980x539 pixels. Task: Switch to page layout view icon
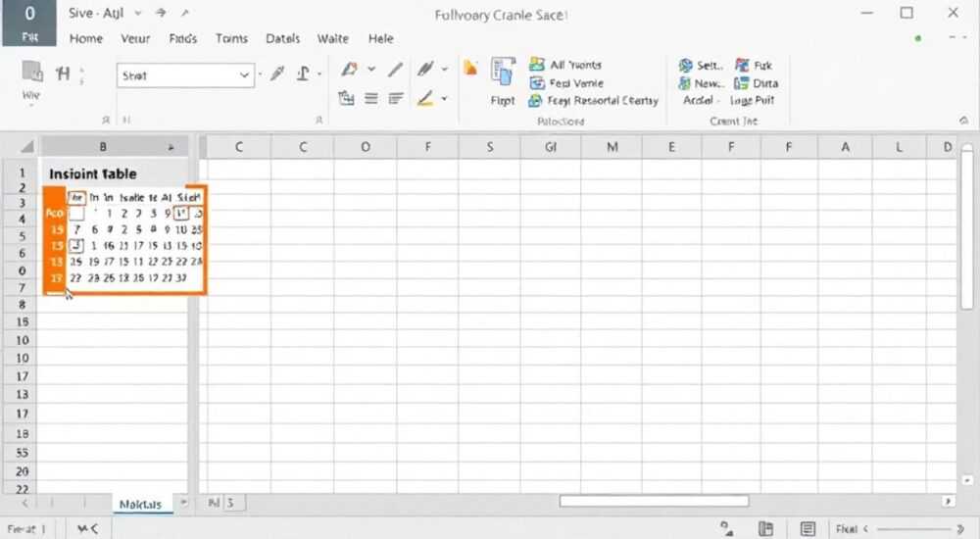point(765,529)
